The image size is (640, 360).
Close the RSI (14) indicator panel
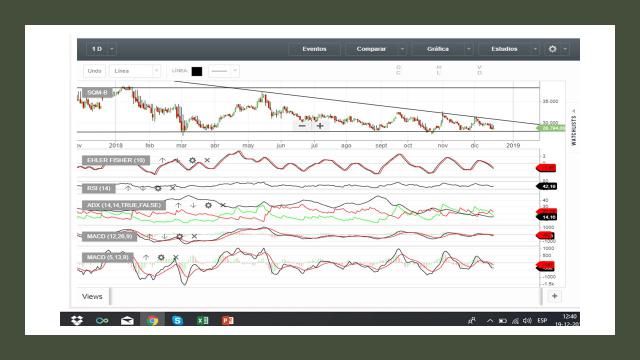pyautogui.click(x=173, y=188)
